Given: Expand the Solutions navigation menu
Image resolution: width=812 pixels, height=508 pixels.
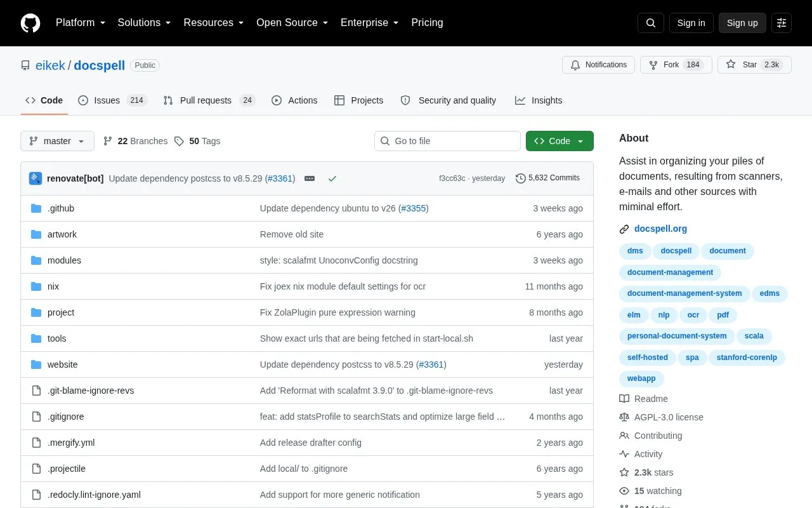Looking at the screenshot, I should (x=145, y=23).
